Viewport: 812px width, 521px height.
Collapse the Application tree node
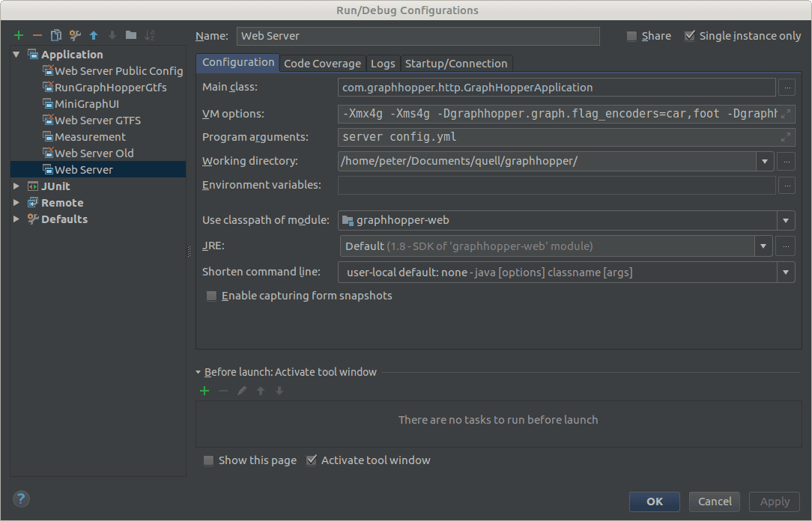(16, 55)
